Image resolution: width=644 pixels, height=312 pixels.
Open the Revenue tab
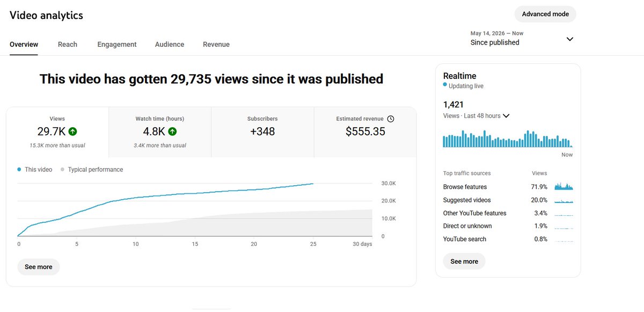[216, 45]
